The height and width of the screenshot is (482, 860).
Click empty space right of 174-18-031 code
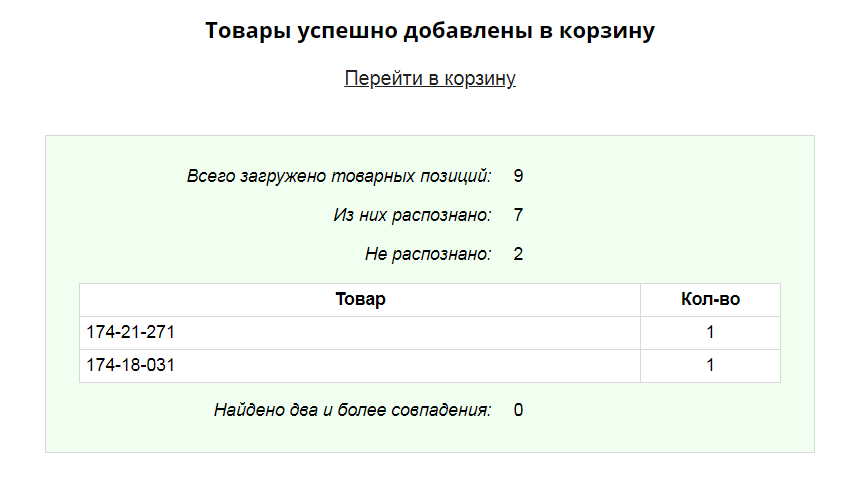[400, 366]
